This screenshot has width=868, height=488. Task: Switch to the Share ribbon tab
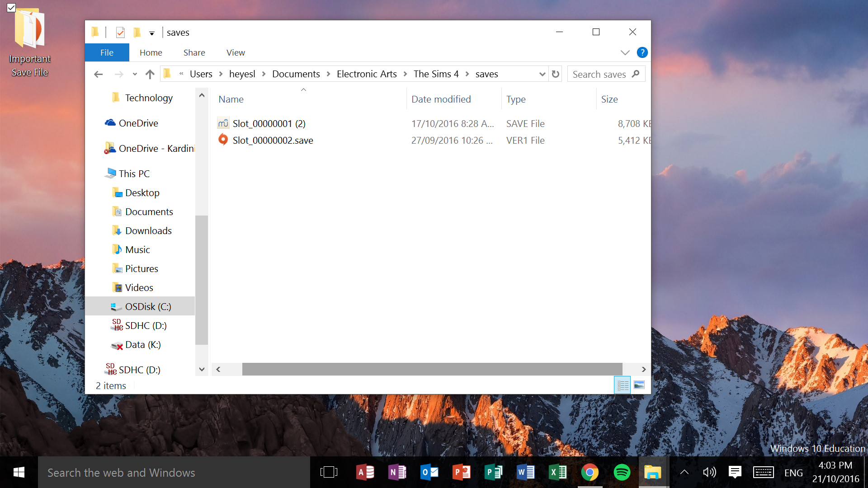(x=194, y=52)
